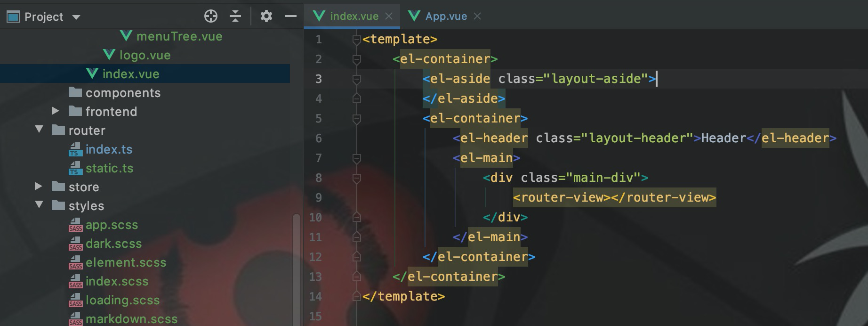Click the Project window icon in header
This screenshot has height=326, width=868.
tap(13, 17)
